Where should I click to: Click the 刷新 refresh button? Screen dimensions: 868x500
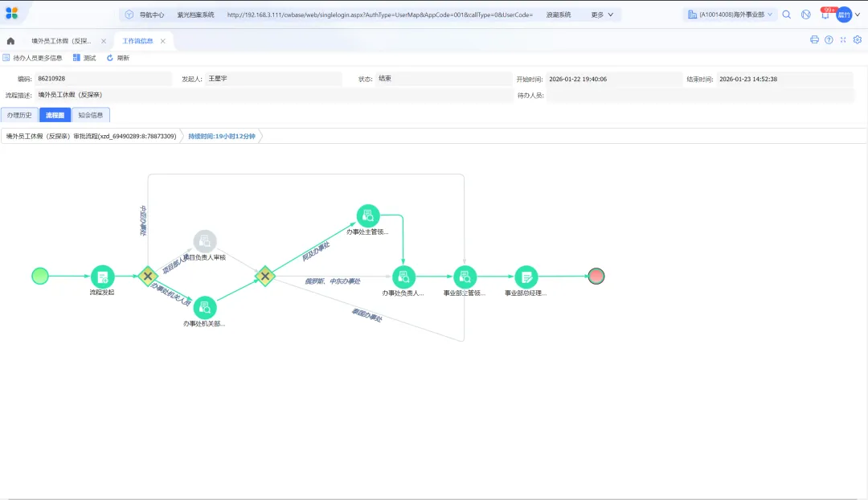(118, 58)
